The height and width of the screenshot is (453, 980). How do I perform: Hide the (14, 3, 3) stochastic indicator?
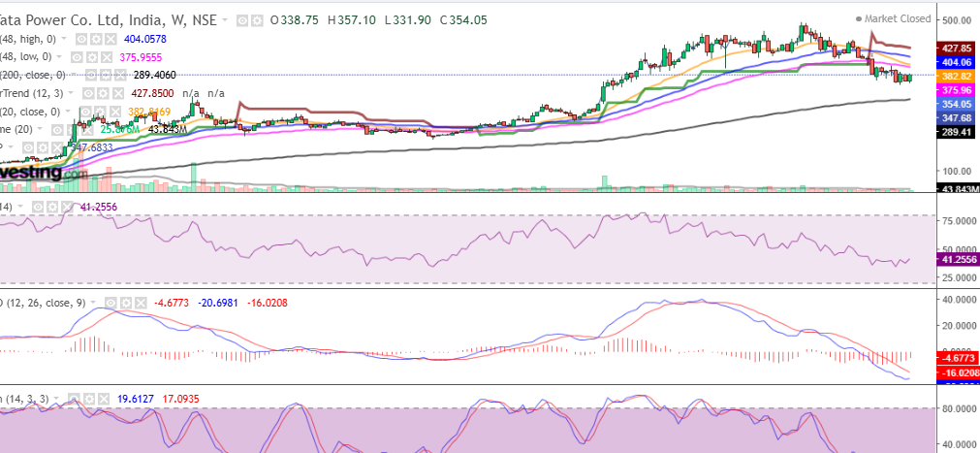click(74, 399)
